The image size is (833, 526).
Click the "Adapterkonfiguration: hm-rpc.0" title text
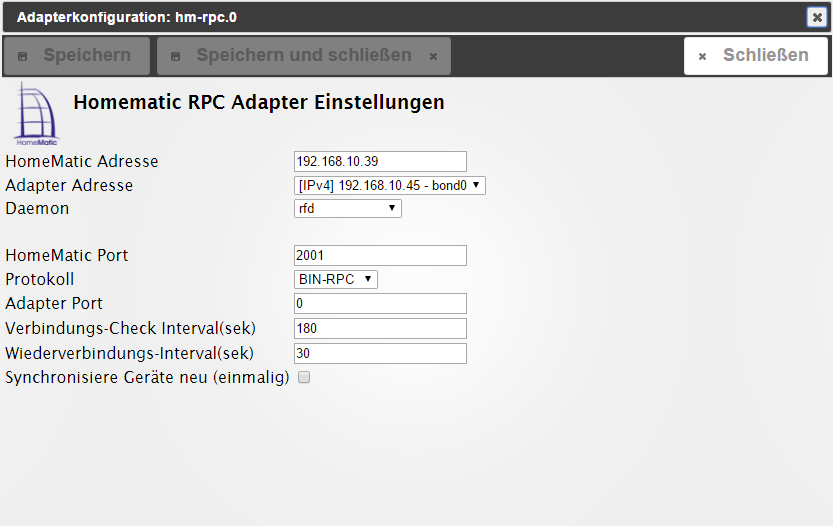[127, 18]
